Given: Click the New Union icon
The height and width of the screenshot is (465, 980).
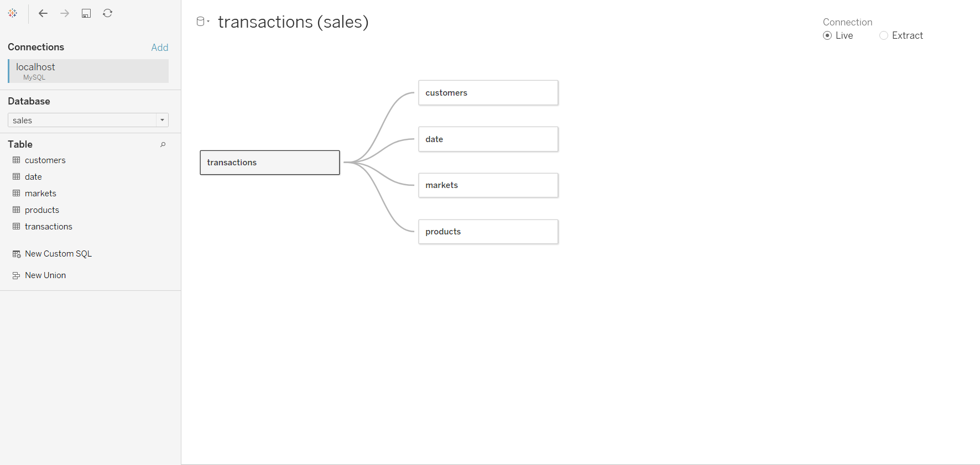Looking at the screenshot, I should (17, 275).
